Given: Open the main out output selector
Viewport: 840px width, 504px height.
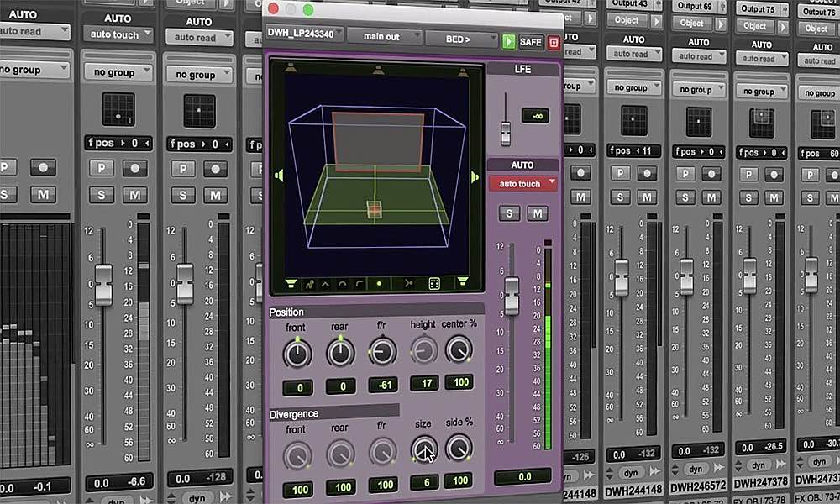Looking at the screenshot, I should [387, 36].
